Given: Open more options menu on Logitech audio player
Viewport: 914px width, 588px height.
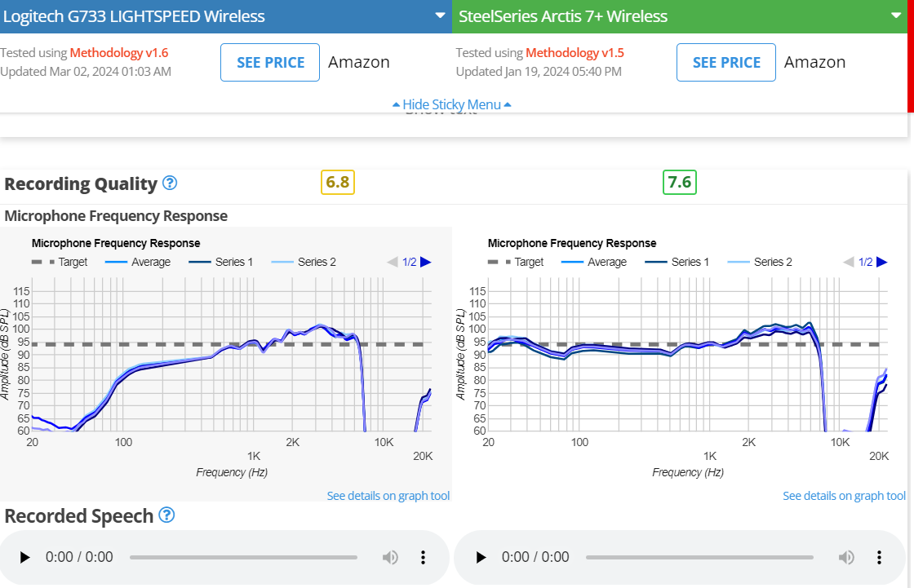Looking at the screenshot, I should click(x=424, y=558).
